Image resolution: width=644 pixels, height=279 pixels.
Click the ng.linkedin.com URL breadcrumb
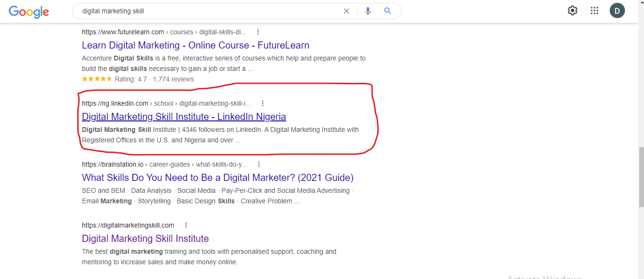(166, 103)
